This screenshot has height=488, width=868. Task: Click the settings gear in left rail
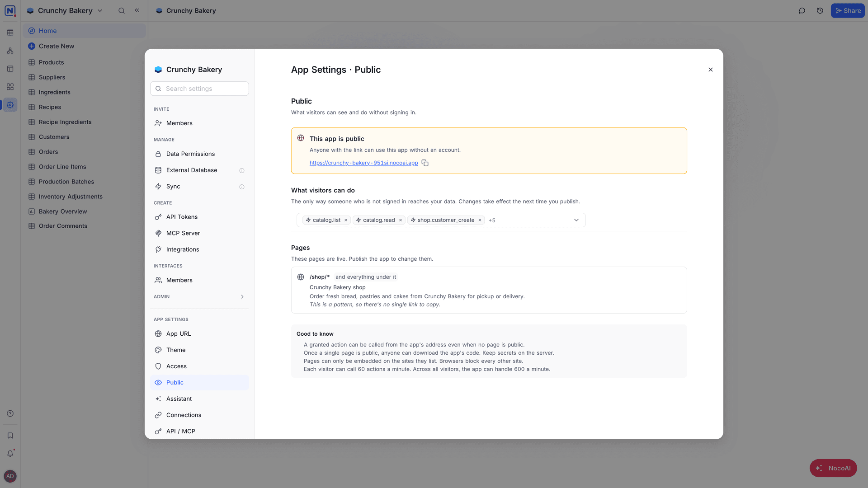coord(10,105)
